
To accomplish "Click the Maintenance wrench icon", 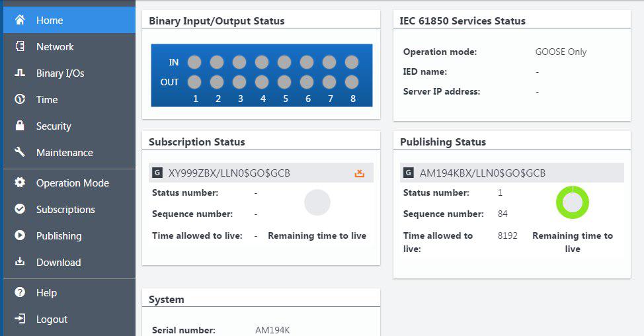I will [x=20, y=152].
